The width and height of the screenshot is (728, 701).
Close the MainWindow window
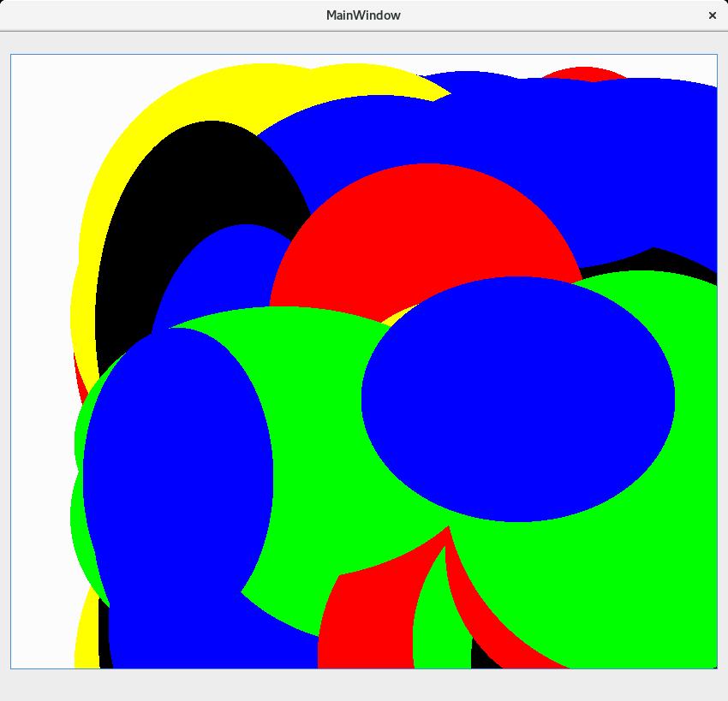713,15
